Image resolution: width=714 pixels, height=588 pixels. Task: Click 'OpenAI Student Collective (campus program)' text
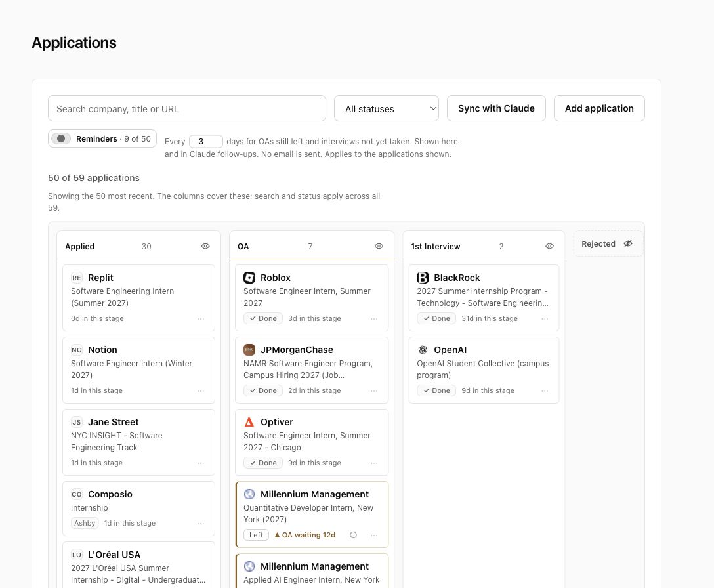pyautogui.click(x=483, y=369)
